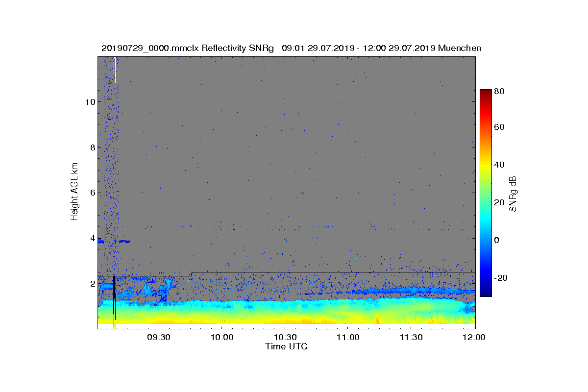Pick the yellow section of the colorbar

tap(486, 165)
